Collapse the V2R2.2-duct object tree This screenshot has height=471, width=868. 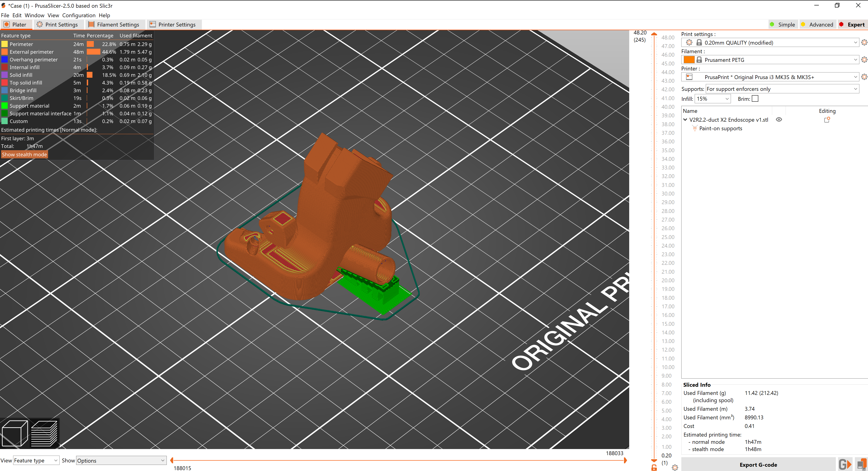point(685,120)
